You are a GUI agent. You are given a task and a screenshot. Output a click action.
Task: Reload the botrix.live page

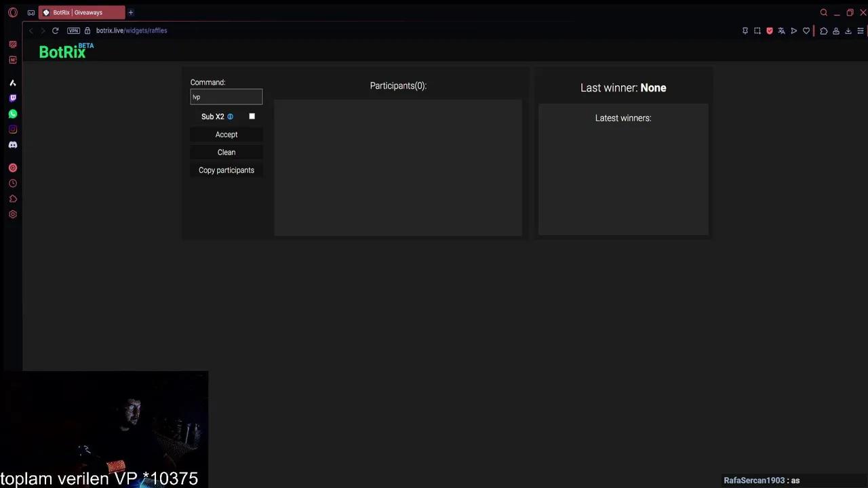[x=56, y=30]
